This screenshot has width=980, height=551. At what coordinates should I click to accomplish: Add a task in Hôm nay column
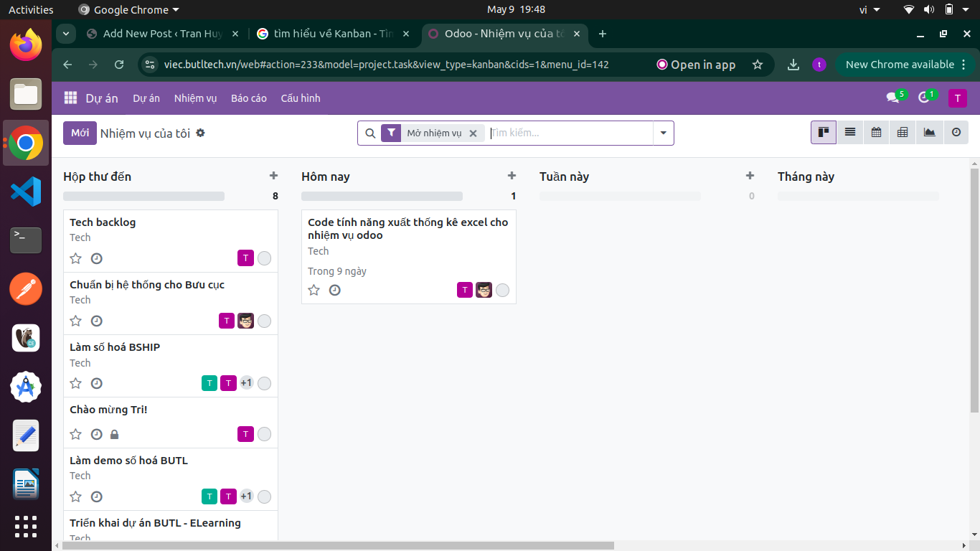coord(512,176)
